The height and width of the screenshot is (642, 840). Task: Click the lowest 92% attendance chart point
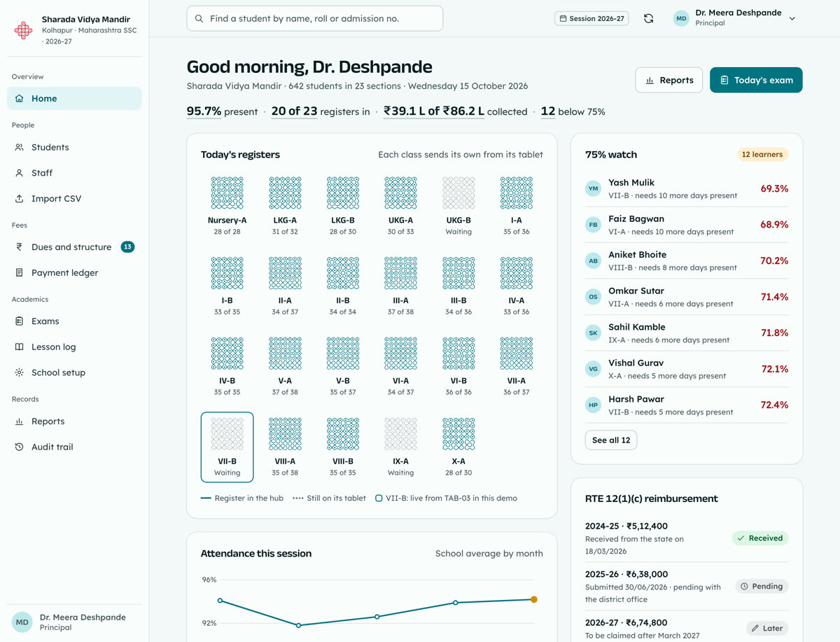click(299, 625)
